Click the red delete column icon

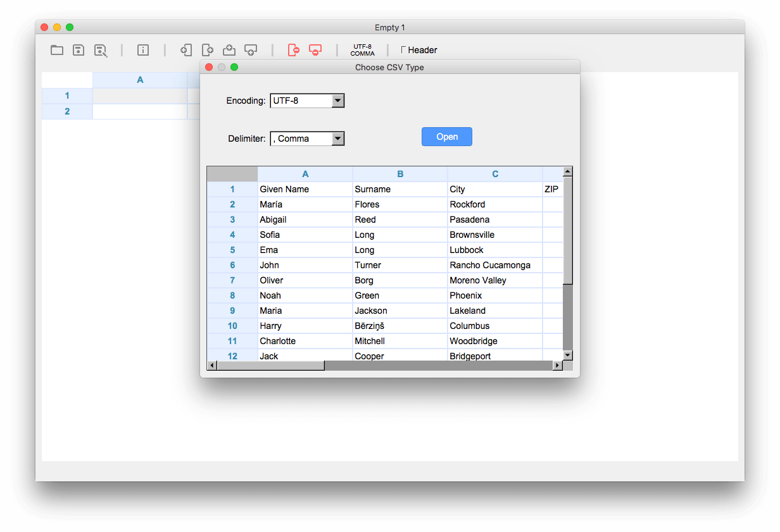coord(293,50)
